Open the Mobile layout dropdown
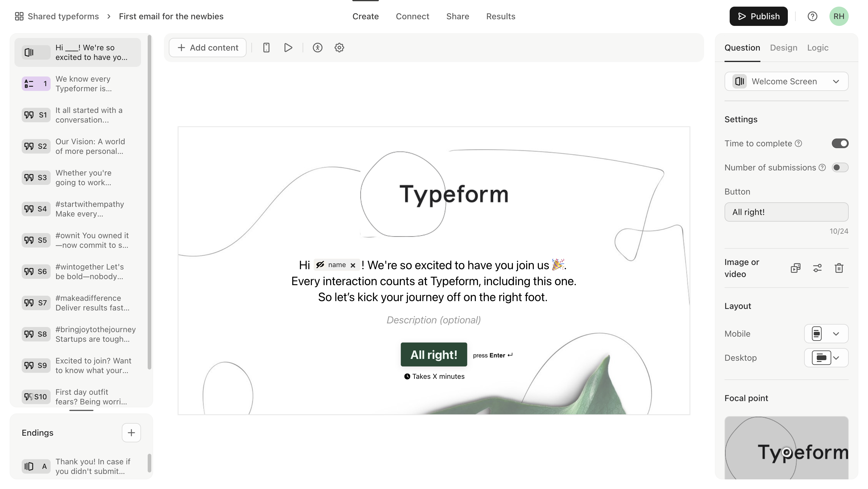 pyautogui.click(x=826, y=334)
